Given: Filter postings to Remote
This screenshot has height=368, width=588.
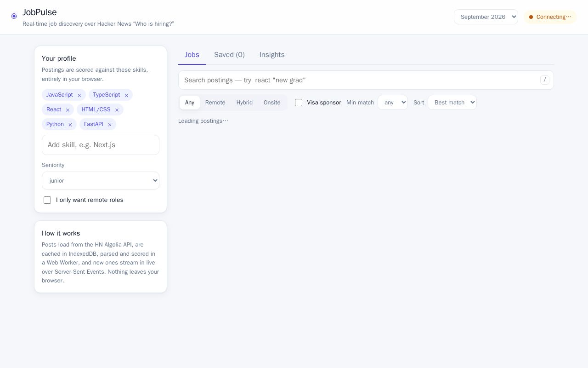Looking at the screenshot, I should [x=215, y=103].
